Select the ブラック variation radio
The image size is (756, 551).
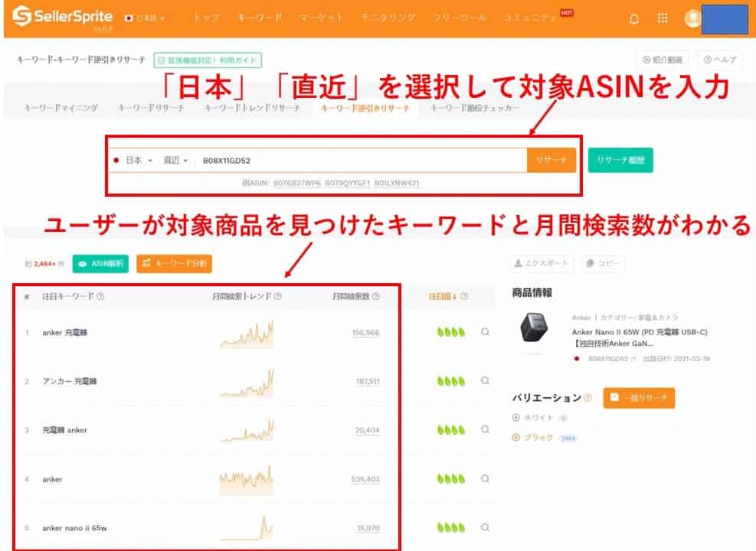(516, 437)
